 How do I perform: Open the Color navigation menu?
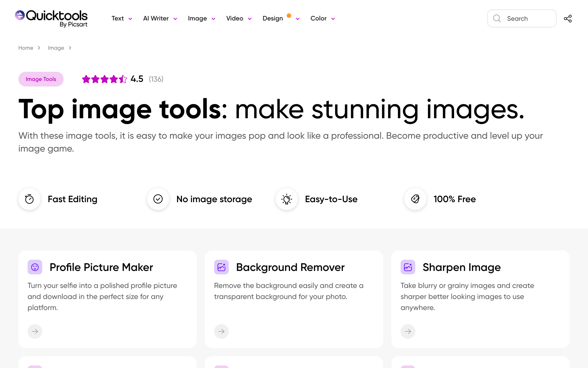coord(318,18)
